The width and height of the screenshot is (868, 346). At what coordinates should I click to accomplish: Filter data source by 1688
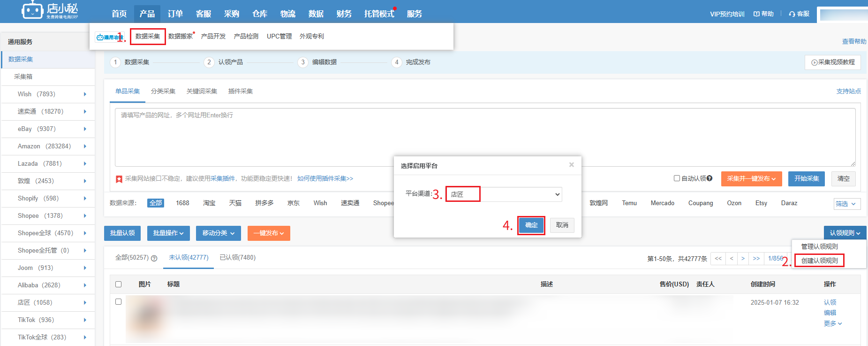coord(182,203)
